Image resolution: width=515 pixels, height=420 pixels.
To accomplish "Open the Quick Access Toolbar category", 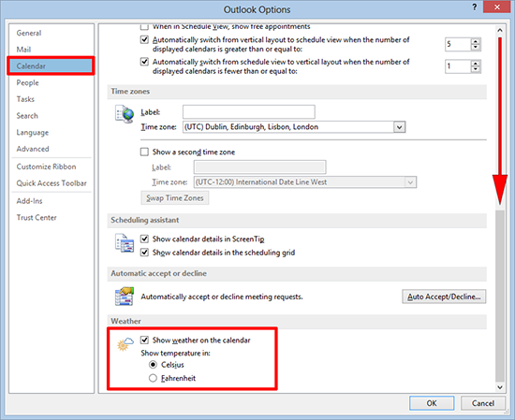I will pyautogui.click(x=51, y=183).
